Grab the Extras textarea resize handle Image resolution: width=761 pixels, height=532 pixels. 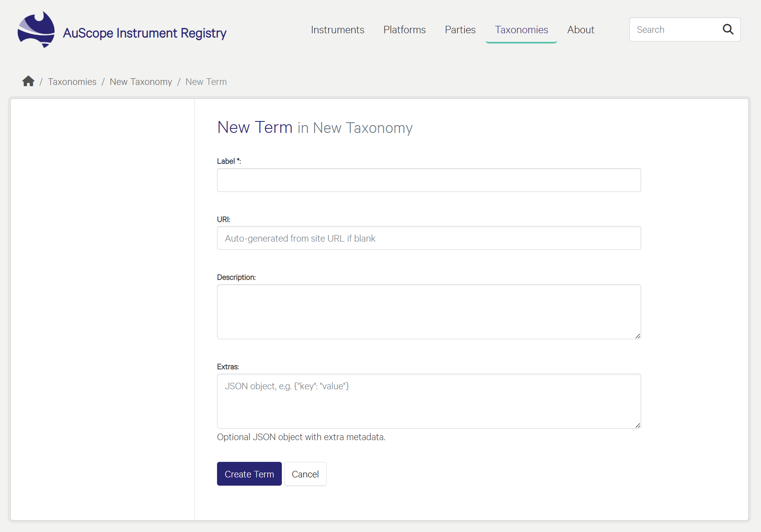tap(638, 425)
